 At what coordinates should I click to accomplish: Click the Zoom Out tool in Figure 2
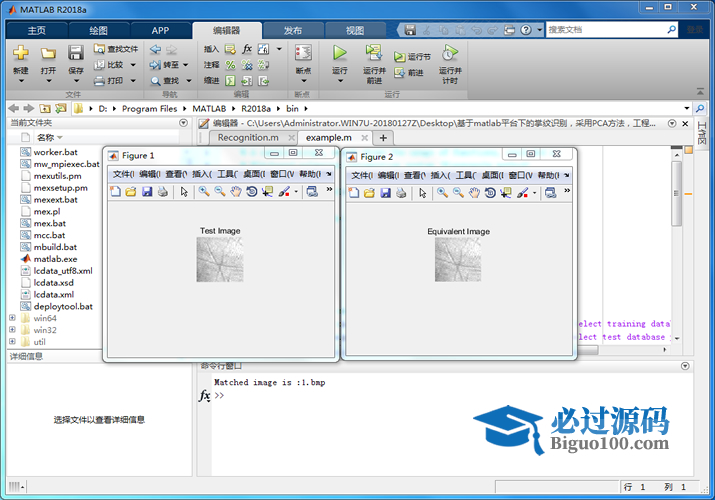[x=458, y=193]
